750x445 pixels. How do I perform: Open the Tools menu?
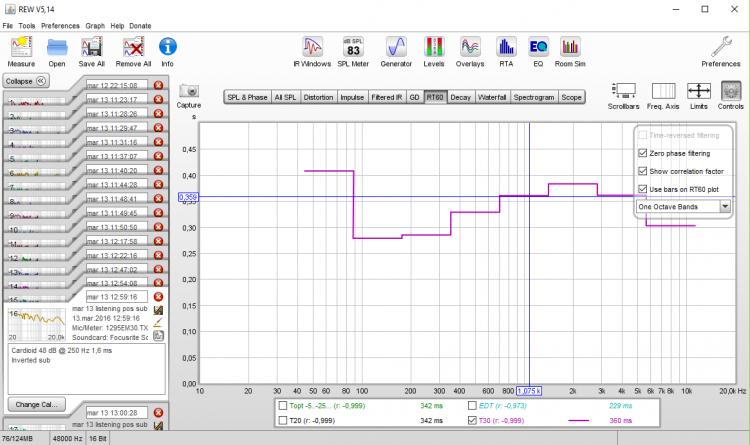pyautogui.click(x=27, y=26)
